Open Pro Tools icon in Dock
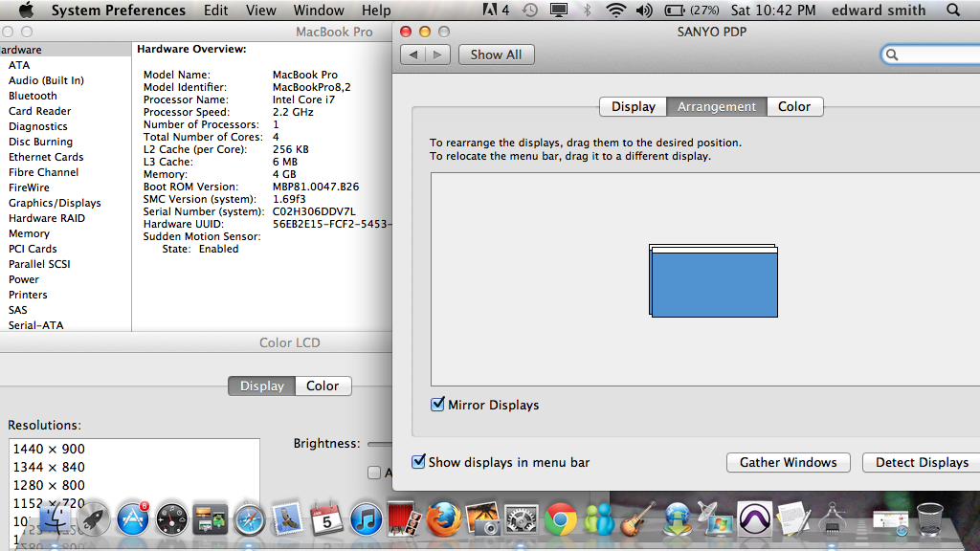 coord(754,518)
